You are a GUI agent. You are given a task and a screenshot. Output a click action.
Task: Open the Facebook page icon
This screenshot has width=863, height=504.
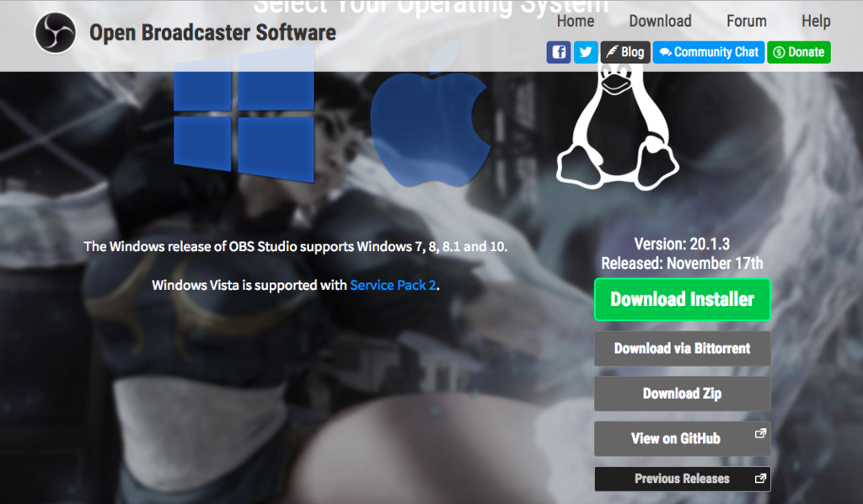(x=558, y=52)
